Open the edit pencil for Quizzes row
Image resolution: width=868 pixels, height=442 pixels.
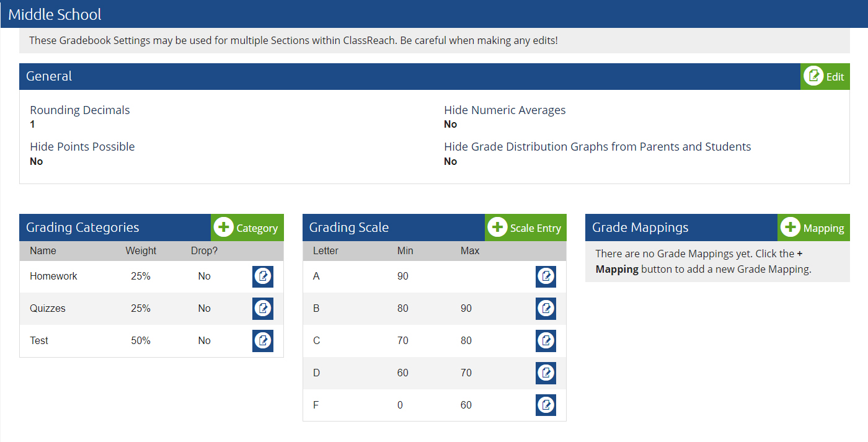pos(262,308)
